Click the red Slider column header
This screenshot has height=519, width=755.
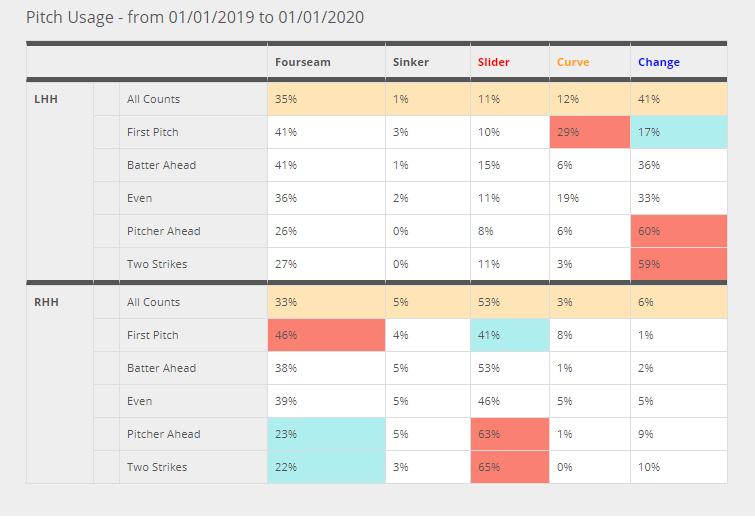click(493, 62)
